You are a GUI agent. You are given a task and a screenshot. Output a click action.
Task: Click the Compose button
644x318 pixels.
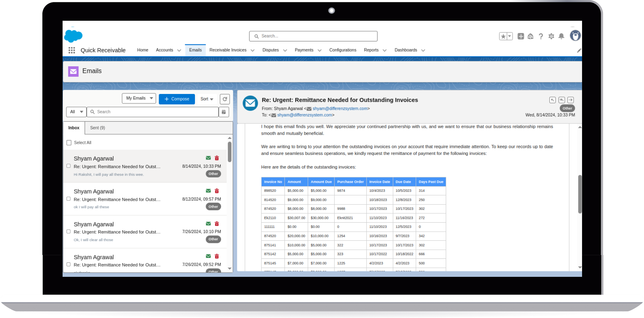click(177, 99)
